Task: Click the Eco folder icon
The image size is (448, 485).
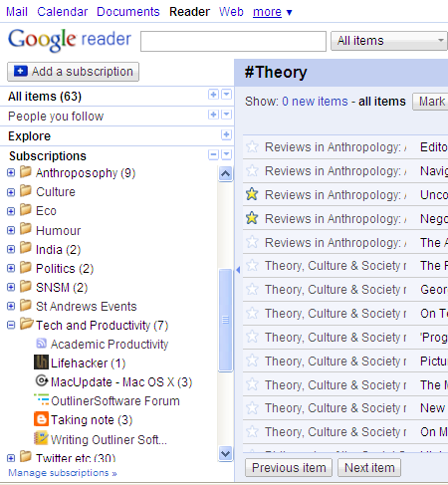Action: (x=26, y=210)
